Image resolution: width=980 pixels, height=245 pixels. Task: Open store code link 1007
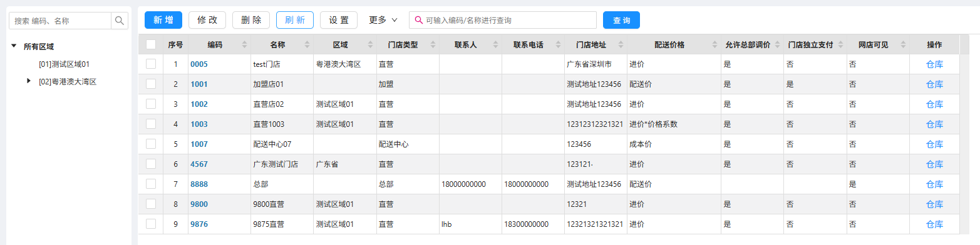pos(199,144)
